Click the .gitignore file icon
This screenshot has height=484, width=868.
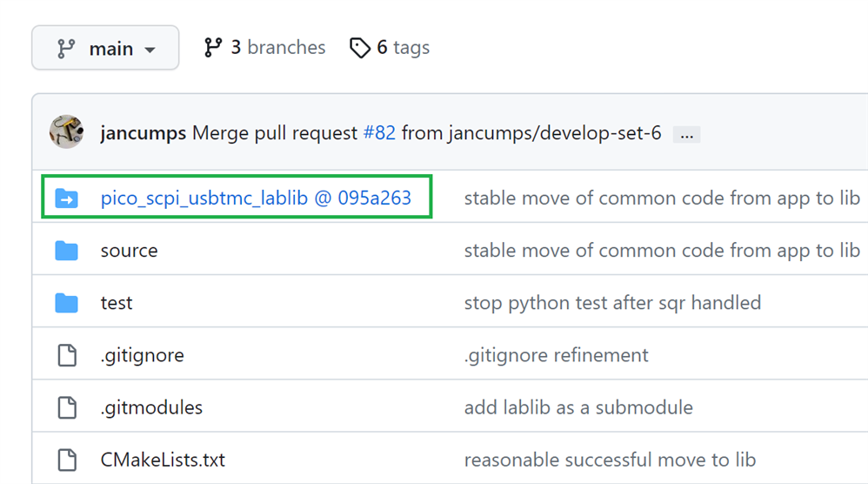coord(67,355)
